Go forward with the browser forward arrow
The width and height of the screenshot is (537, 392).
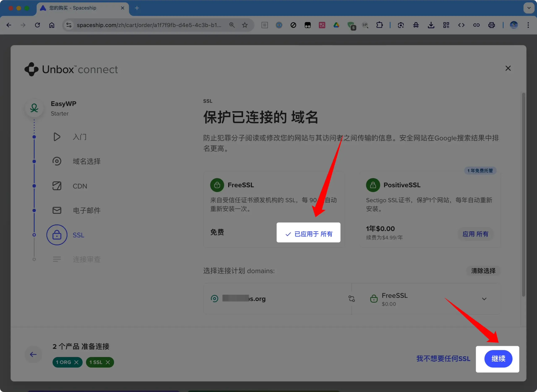pyautogui.click(x=23, y=25)
